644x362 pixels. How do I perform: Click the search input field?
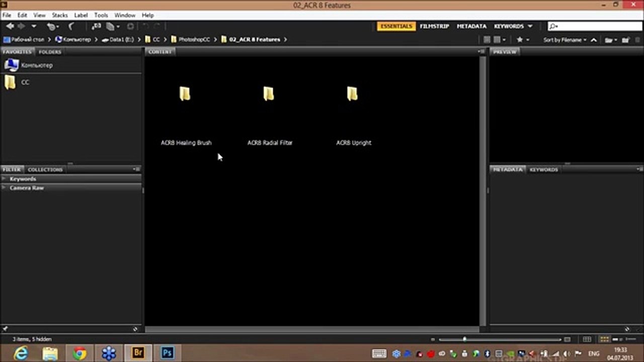click(595, 26)
